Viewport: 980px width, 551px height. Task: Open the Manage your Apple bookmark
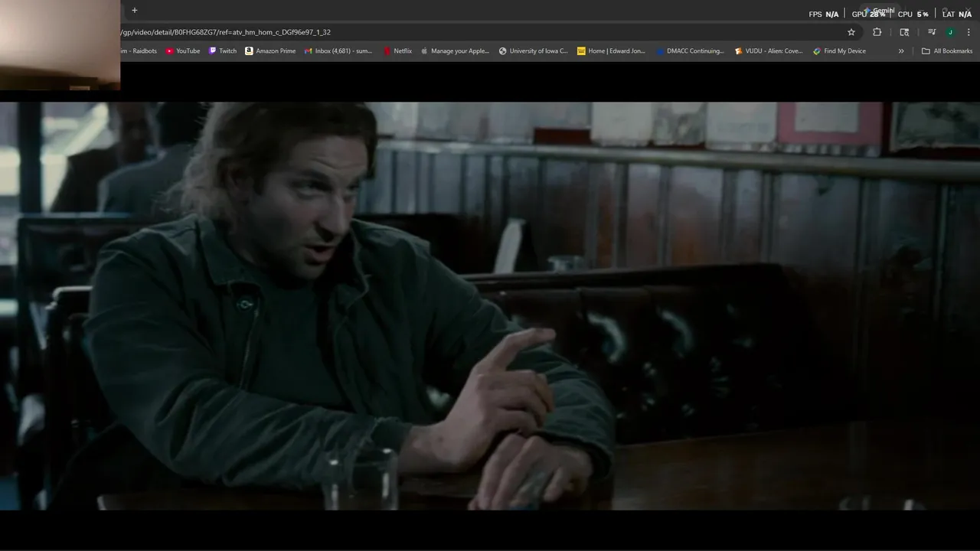[x=455, y=51]
